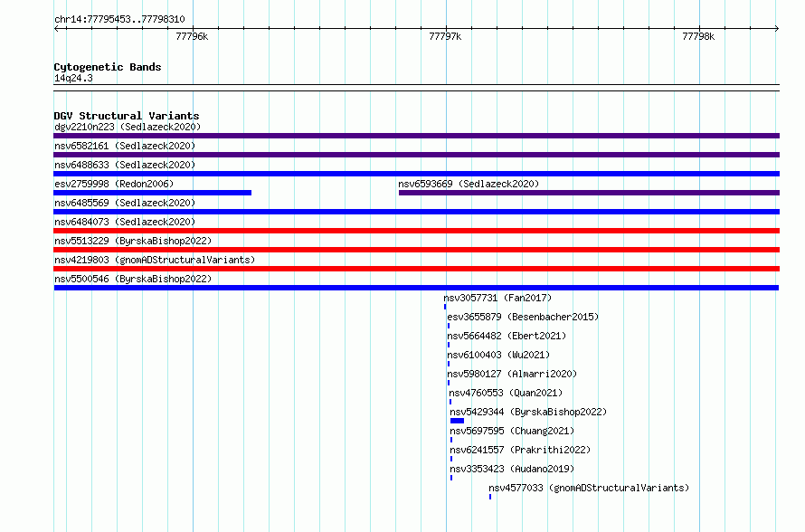Open nsv4219803 (gnomADStructuralVariants) label
The height and width of the screenshot is (532, 805).
(155, 260)
